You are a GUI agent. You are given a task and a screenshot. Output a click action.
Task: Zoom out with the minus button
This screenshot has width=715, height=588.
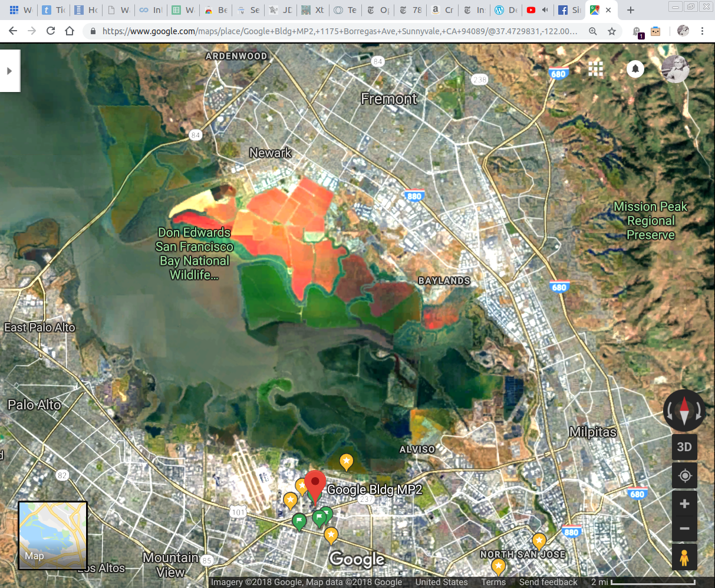pos(684,528)
